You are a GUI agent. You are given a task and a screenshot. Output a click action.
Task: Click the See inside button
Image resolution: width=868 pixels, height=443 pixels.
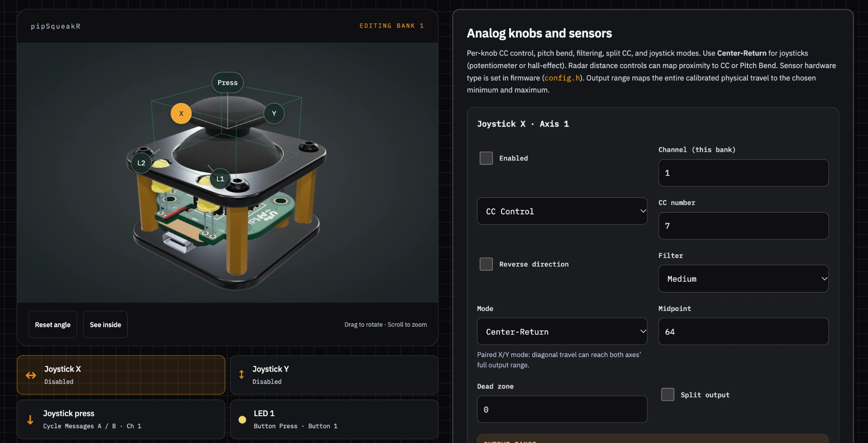pos(105,325)
